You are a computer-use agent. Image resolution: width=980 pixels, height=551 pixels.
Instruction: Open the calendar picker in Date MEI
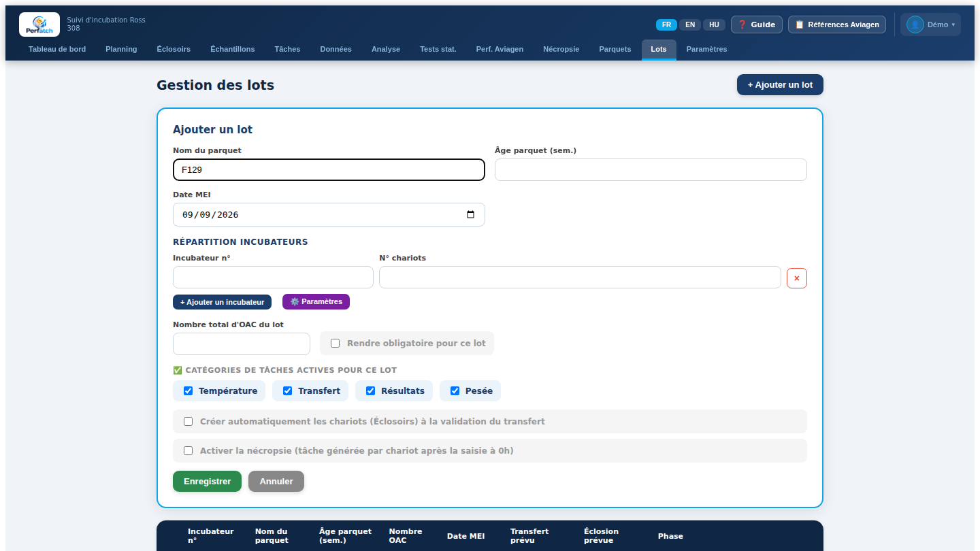pos(470,214)
